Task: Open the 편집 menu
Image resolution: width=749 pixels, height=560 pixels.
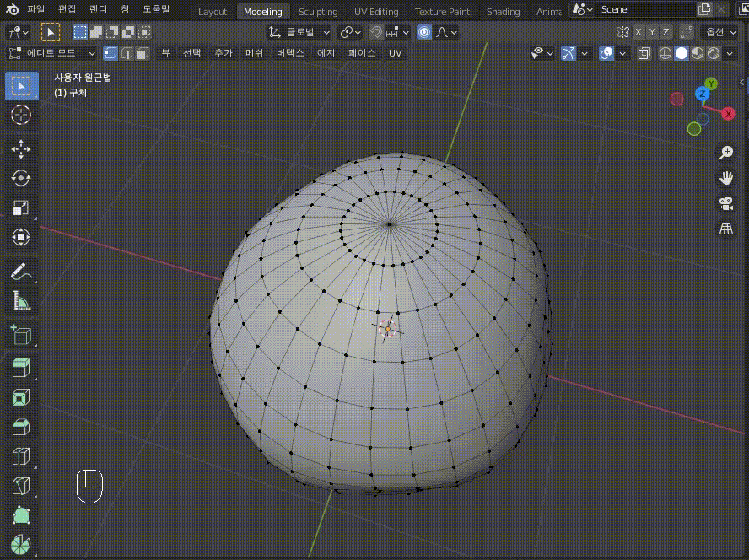Action: 67,9
